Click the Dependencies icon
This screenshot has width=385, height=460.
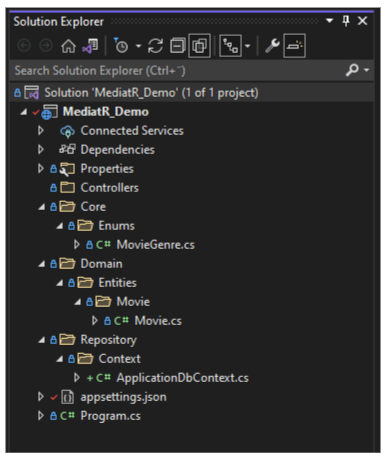click(68, 149)
